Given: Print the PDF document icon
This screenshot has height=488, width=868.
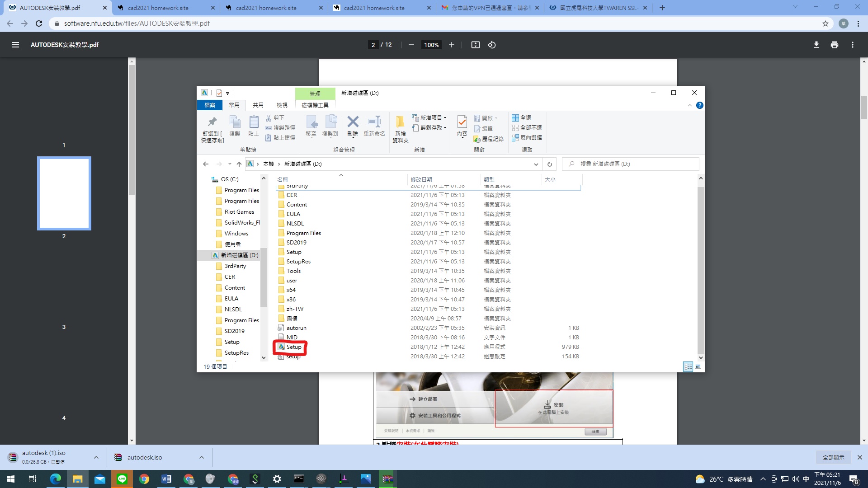Looking at the screenshot, I should click(834, 45).
